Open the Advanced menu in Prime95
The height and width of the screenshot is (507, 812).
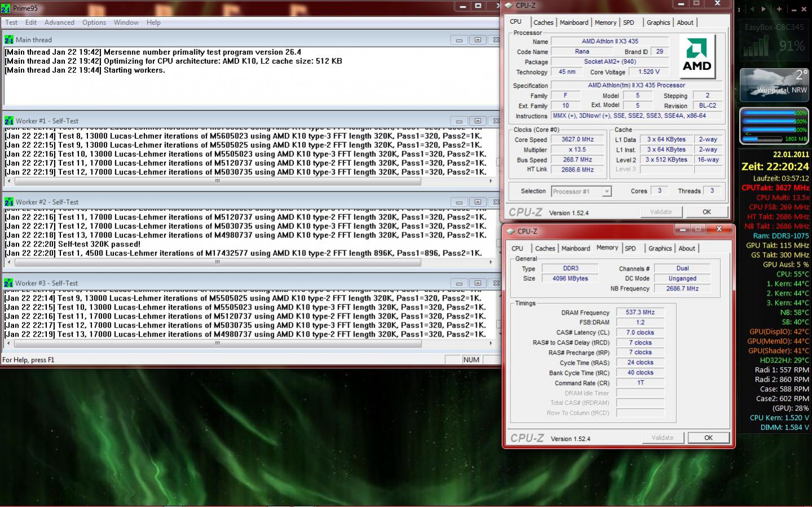pos(59,23)
